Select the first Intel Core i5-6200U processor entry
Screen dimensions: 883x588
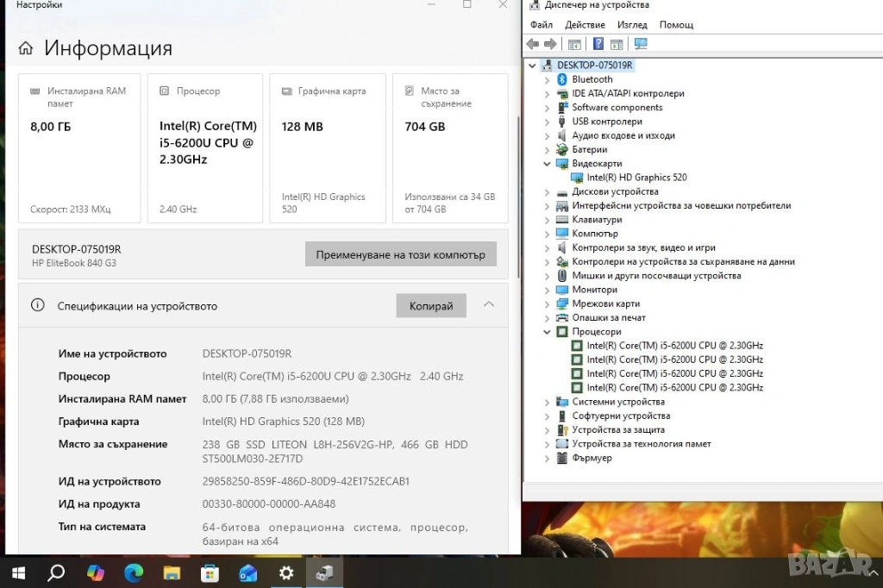674,346
